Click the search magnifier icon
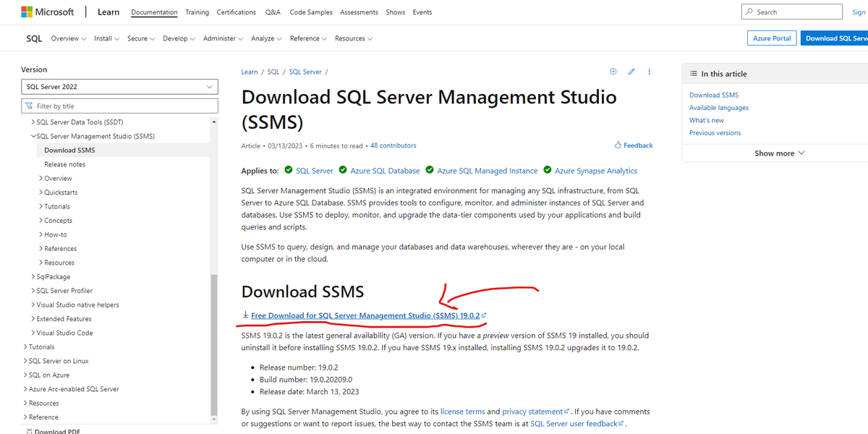Screen dimensions: 868x434 coord(750,12)
